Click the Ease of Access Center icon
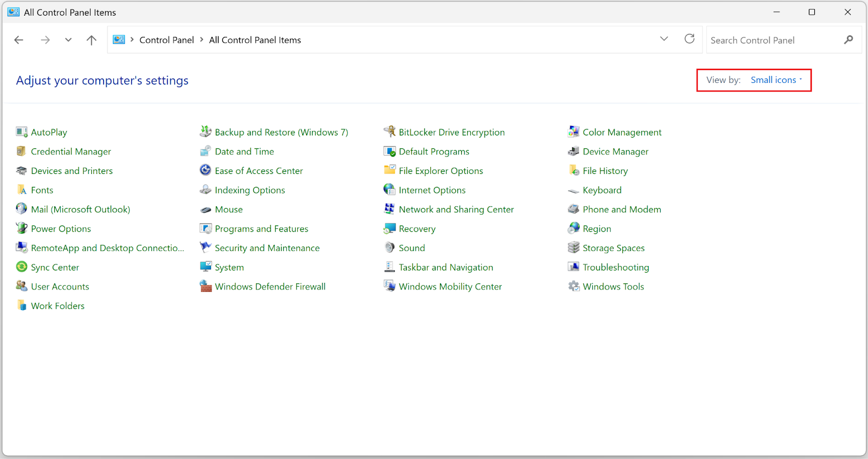This screenshot has height=459, width=868. point(206,170)
